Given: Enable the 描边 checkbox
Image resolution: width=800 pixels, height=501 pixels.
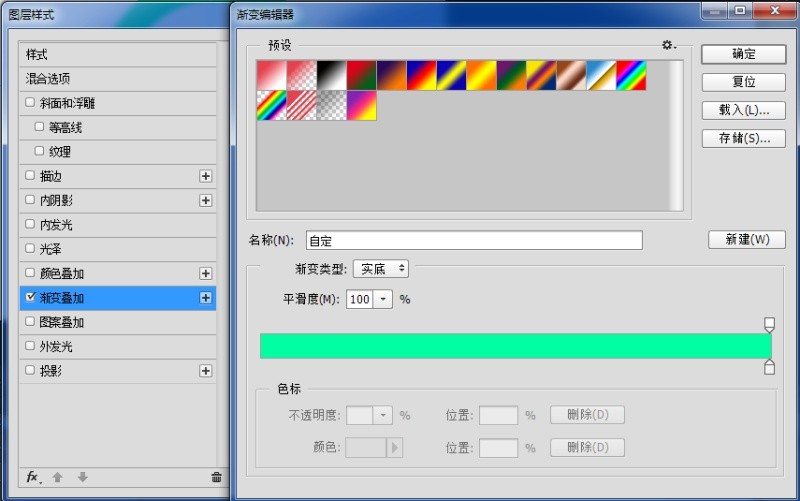Looking at the screenshot, I should [30, 176].
